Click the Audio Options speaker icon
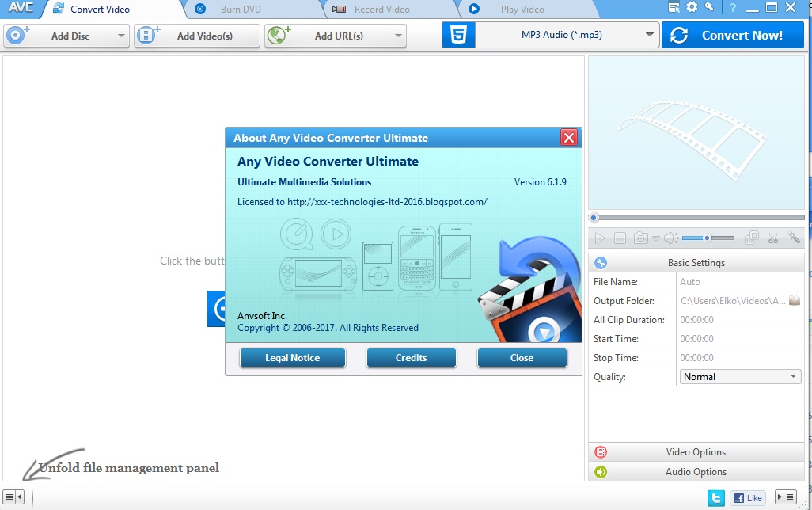Viewport: 812px width, 510px height. 601,472
